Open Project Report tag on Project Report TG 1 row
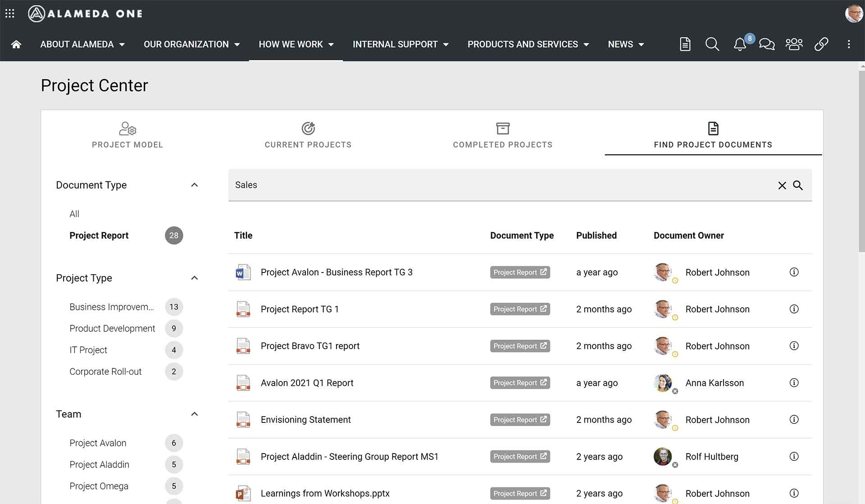The image size is (865, 504). pos(520,309)
